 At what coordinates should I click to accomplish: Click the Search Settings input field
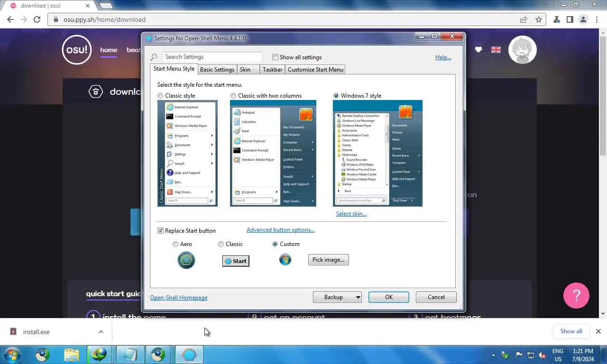click(x=212, y=57)
